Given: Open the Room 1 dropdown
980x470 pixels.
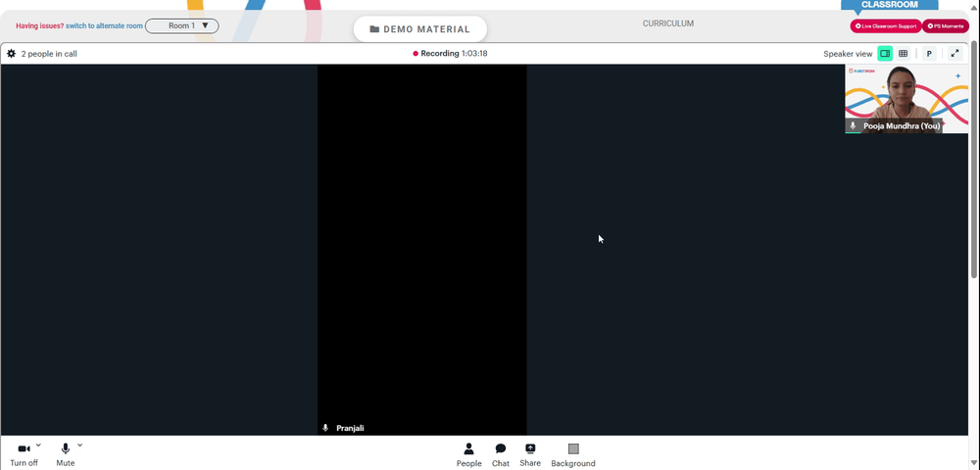Looking at the screenshot, I should (182, 25).
